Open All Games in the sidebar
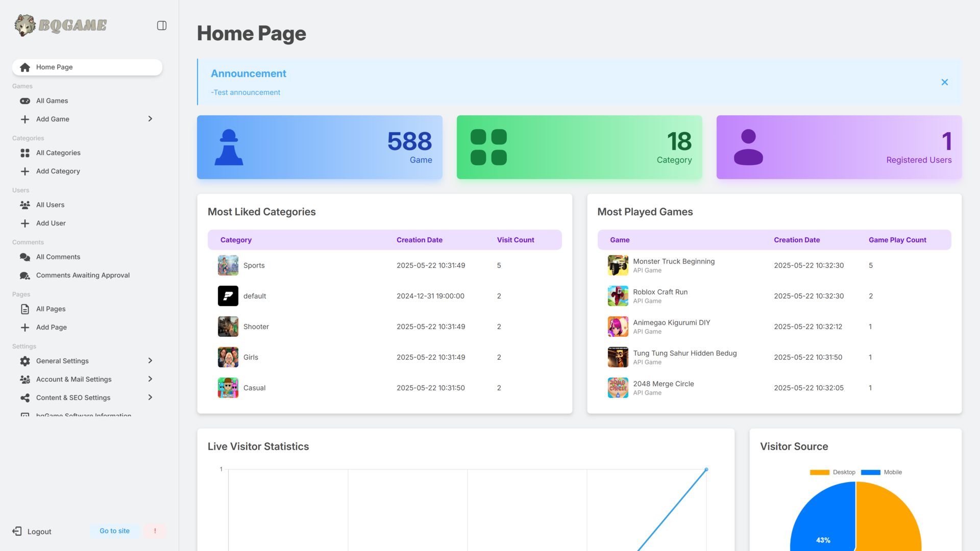This screenshot has height=551, width=980. click(87, 101)
